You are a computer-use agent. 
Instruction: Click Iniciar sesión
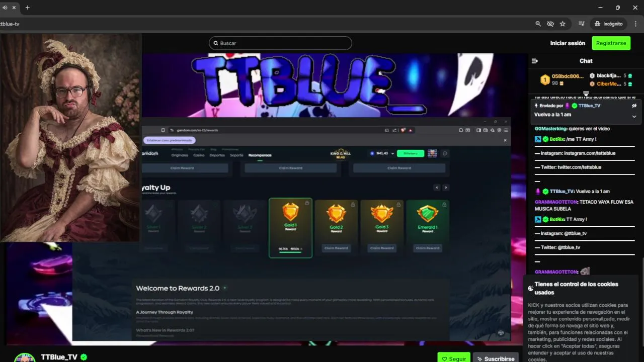pos(568,43)
